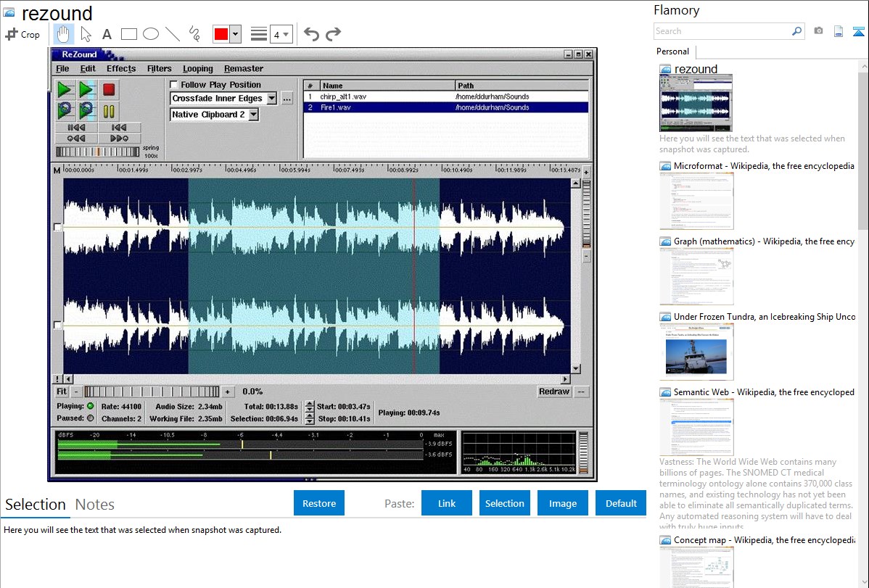The height and width of the screenshot is (588, 869).
Task: Enable Follow Play Position checkbox
Action: click(174, 84)
